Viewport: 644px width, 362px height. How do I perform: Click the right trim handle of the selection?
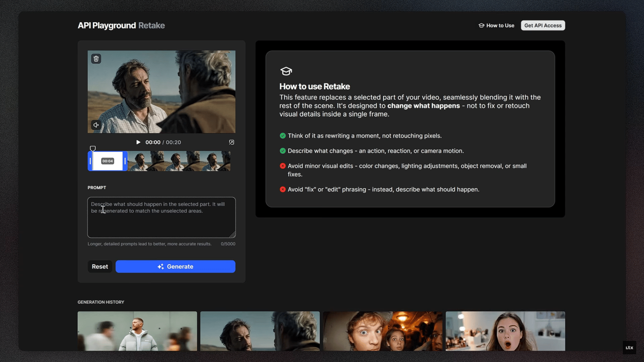(x=125, y=161)
